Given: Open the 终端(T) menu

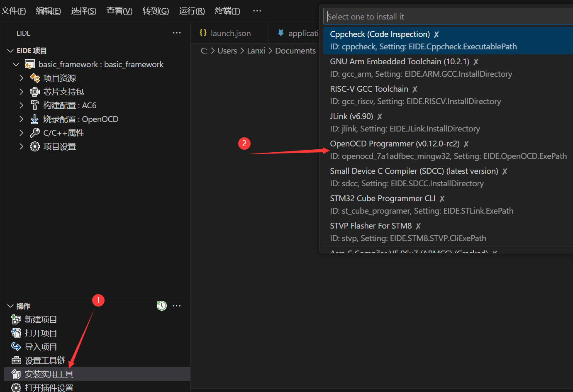Looking at the screenshot, I should 227,11.
